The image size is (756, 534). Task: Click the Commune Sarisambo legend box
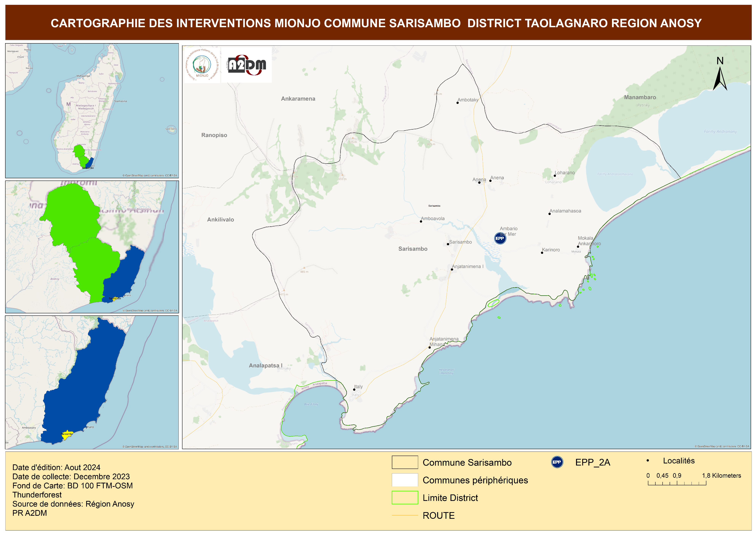tap(405, 462)
